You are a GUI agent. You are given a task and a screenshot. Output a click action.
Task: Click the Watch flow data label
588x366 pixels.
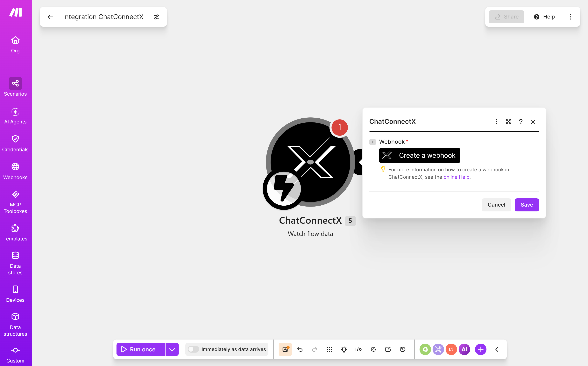coord(310,234)
